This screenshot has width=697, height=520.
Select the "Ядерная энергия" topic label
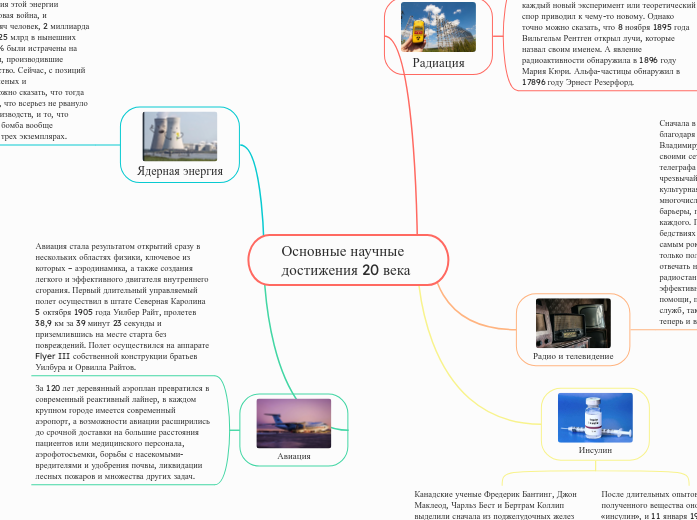pyautogui.click(x=180, y=171)
